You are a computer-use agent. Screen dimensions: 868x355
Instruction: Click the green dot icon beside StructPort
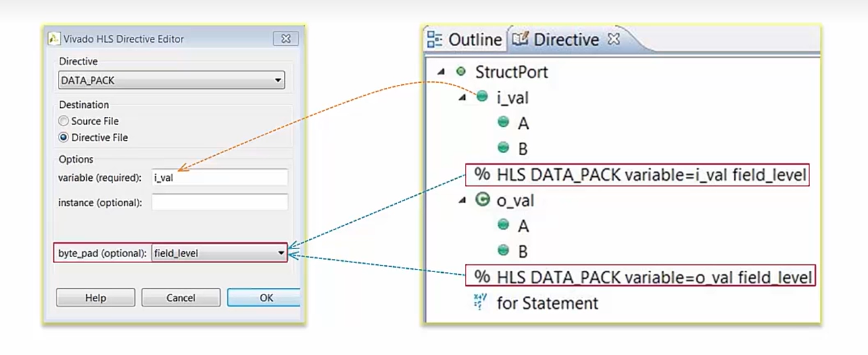click(461, 71)
